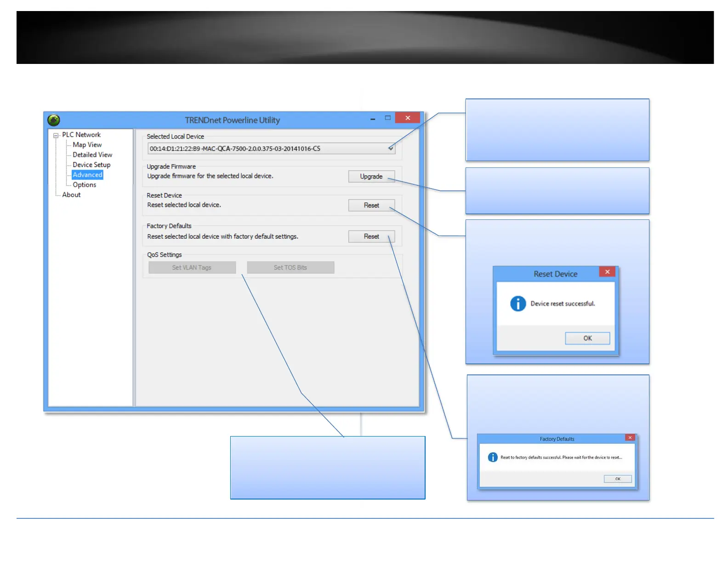Maximize the TRENDnet Powerline Utility window
Screen dimensions: 728x563
(x=388, y=118)
